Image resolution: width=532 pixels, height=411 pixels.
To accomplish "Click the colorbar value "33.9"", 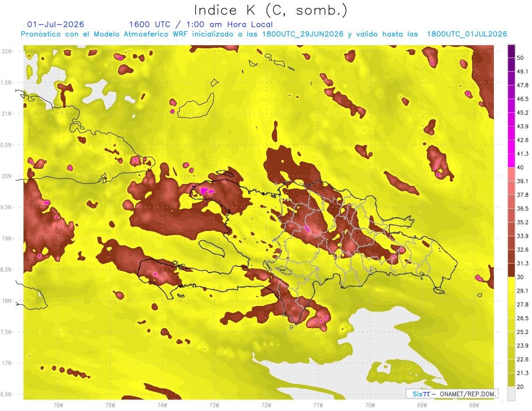I will pyautogui.click(x=523, y=236).
